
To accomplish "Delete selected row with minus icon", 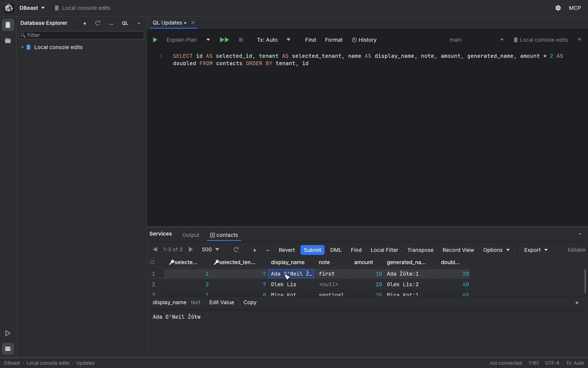I will pos(268,250).
